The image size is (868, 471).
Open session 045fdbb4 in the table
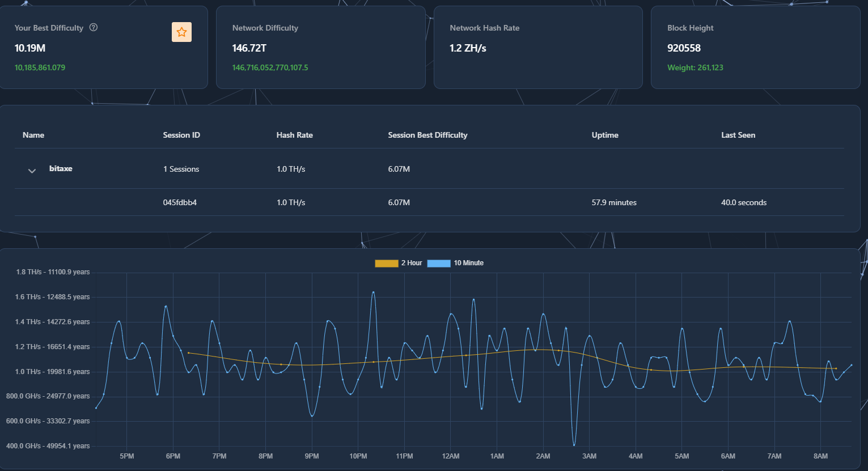pyautogui.click(x=180, y=202)
